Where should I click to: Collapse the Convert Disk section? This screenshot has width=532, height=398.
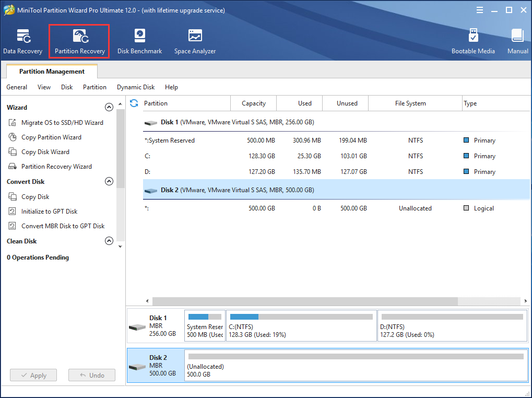pyautogui.click(x=109, y=182)
